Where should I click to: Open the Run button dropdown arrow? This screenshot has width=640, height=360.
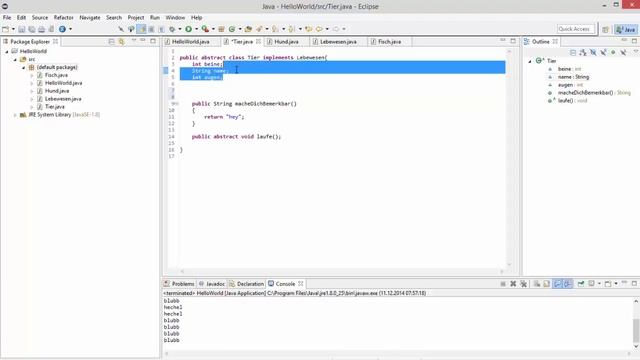(x=196, y=29)
